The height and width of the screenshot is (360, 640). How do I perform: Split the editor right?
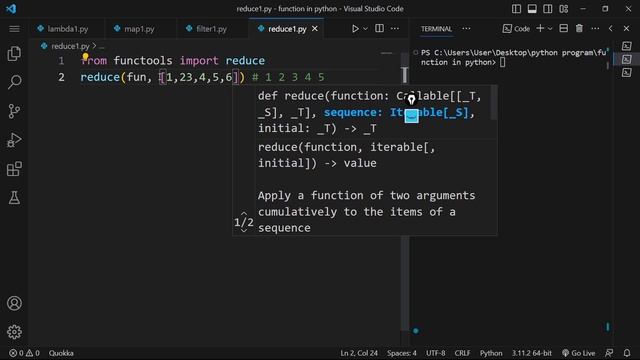379,28
